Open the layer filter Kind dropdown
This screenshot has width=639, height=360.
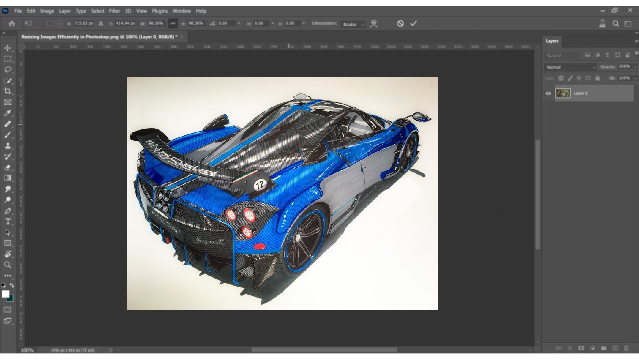pyautogui.click(x=562, y=55)
